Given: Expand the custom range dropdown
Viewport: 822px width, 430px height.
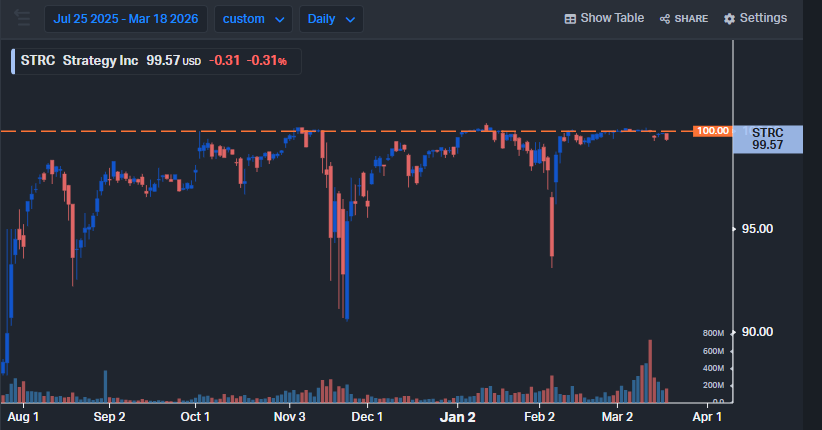Looking at the screenshot, I should tap(253, 19).
